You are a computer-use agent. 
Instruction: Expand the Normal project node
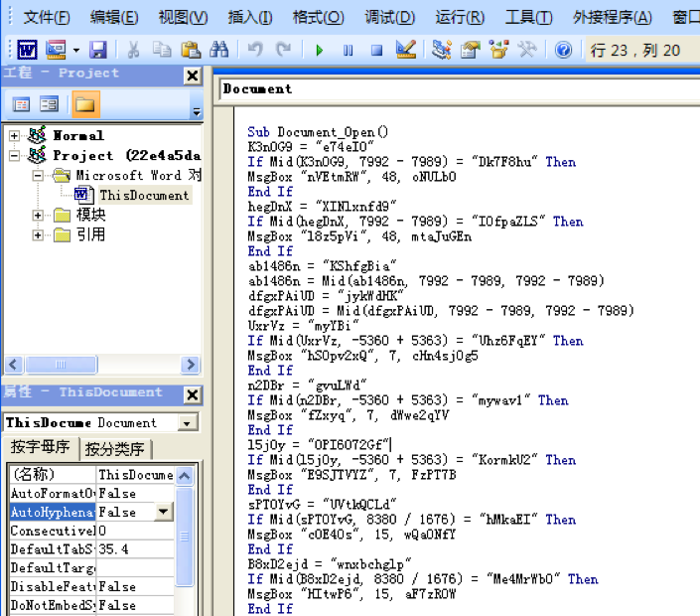(x=14, y=136)
